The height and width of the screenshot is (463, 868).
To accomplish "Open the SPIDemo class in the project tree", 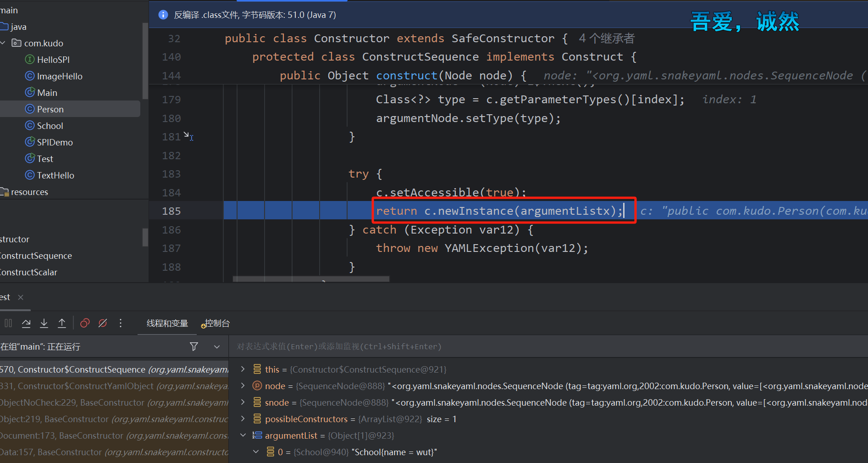I will [x=55, y=142].
